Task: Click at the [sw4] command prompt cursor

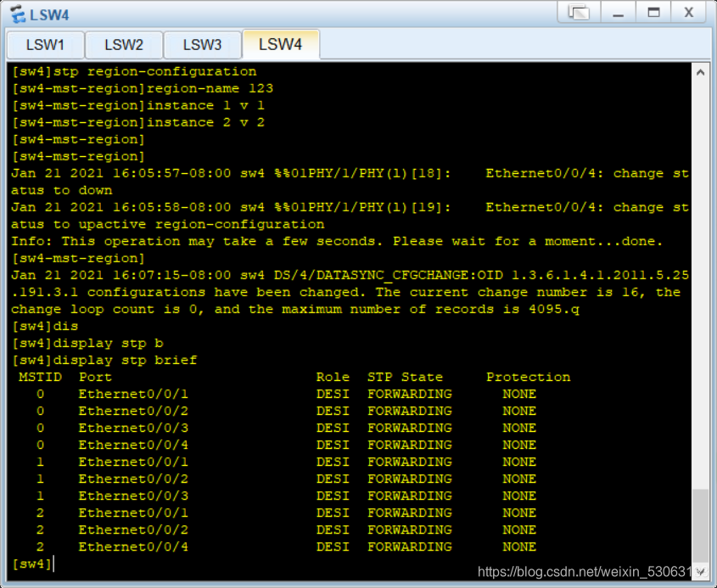Action: (x=53, y=563)
